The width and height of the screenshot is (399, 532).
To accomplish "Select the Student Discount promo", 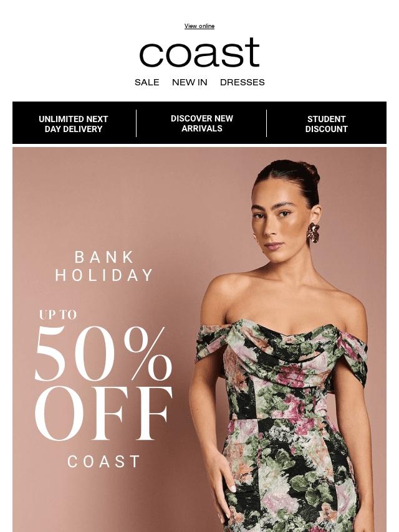I will 326,124.
